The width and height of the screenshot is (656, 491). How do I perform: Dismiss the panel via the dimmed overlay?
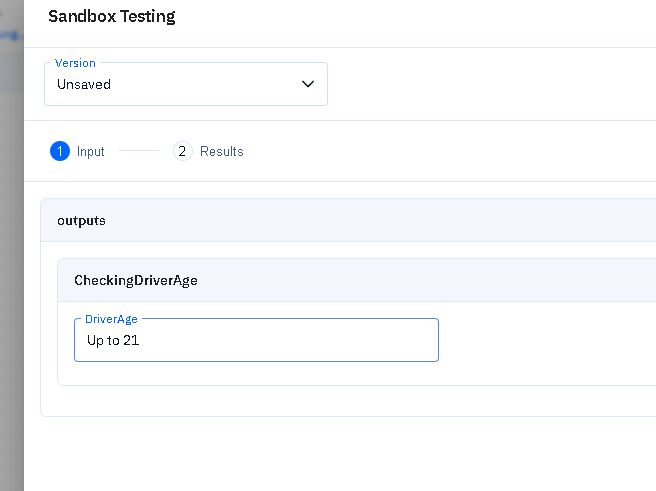click(x=11, y=300)
